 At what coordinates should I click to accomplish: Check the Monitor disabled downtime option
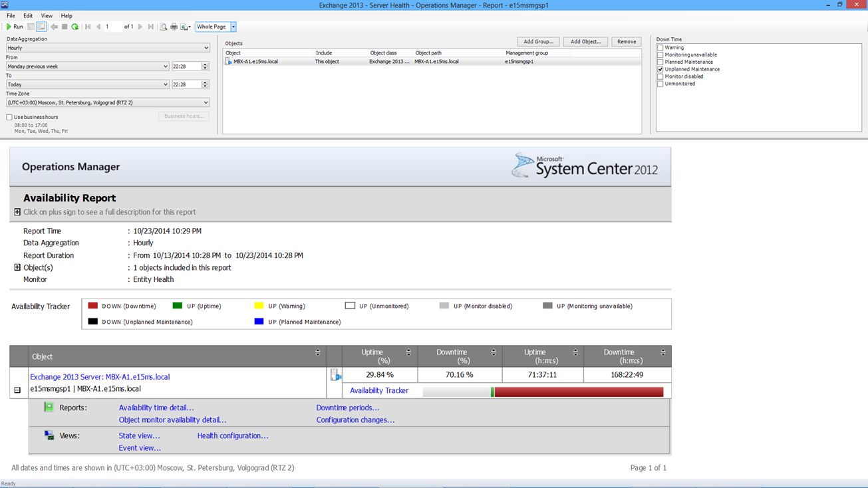660,76
